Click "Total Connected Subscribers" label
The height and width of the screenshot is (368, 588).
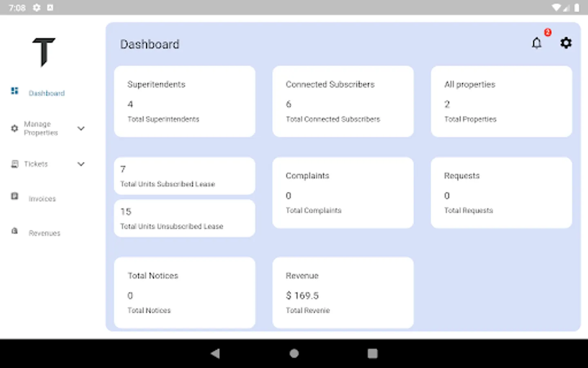coord(333,119)
